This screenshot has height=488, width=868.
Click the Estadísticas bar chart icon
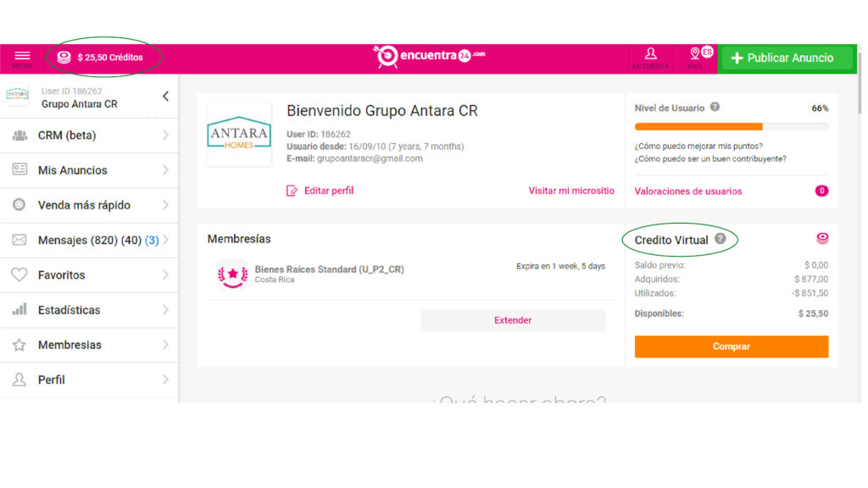point(19,308)
